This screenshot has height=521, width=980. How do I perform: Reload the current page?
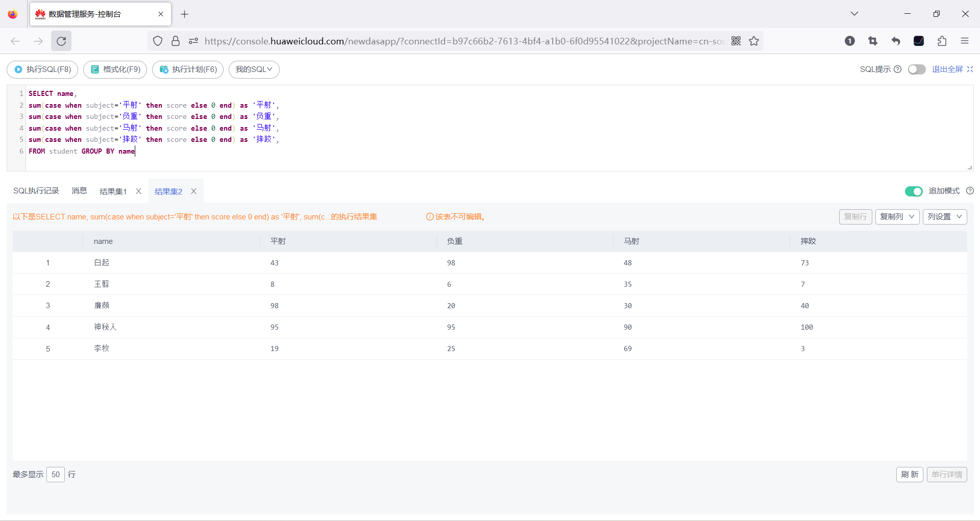(61, 41)
